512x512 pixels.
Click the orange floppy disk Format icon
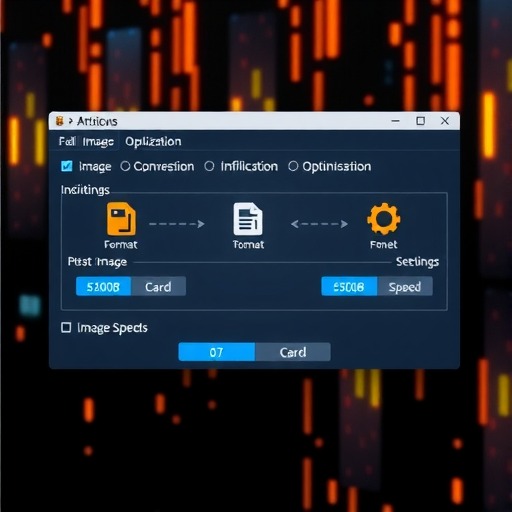point(121,219)
